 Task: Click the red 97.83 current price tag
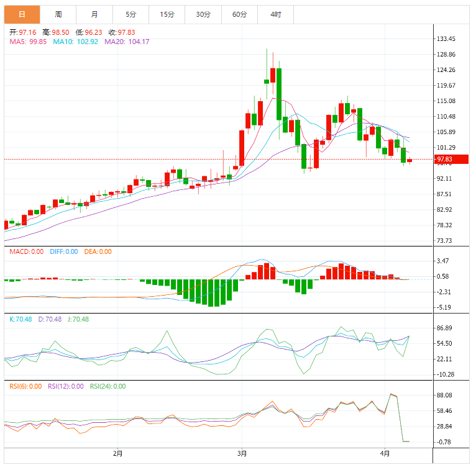coord(451,159)
